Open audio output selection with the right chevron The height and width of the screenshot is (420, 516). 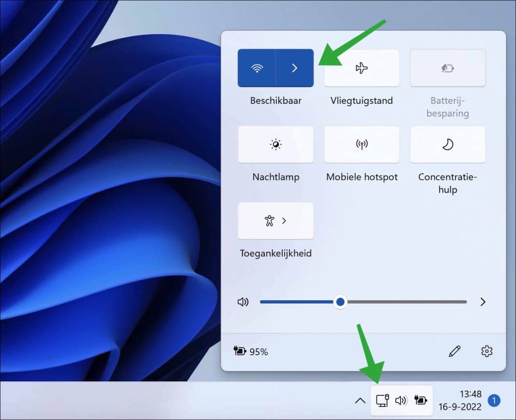pos(483,302)
